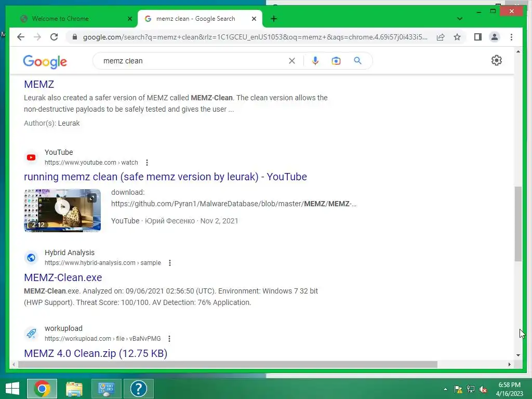The image size is (532, 399).
Task: Open Control Panel taskbar icon
Action: (106, 389)
